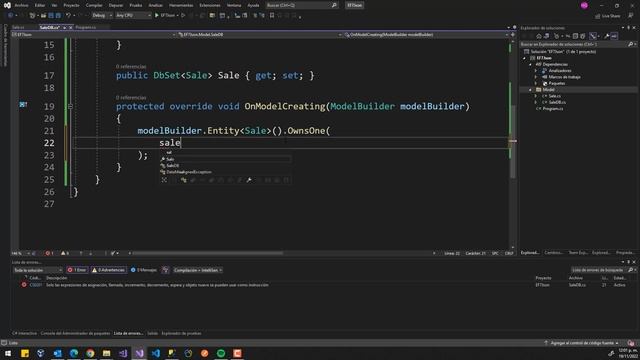Click the Live Share icon
Viewport: 640px width, 360px height.
607,16
